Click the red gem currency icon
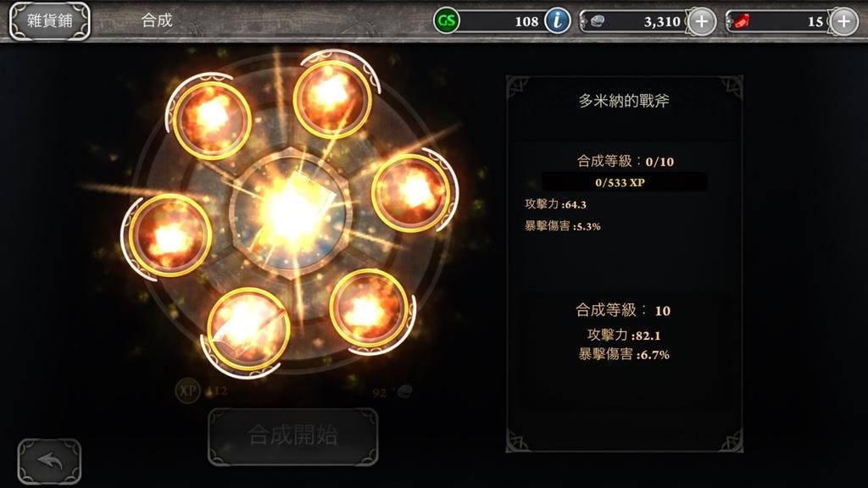The image size is (868, 488). [x=742, y=21]
